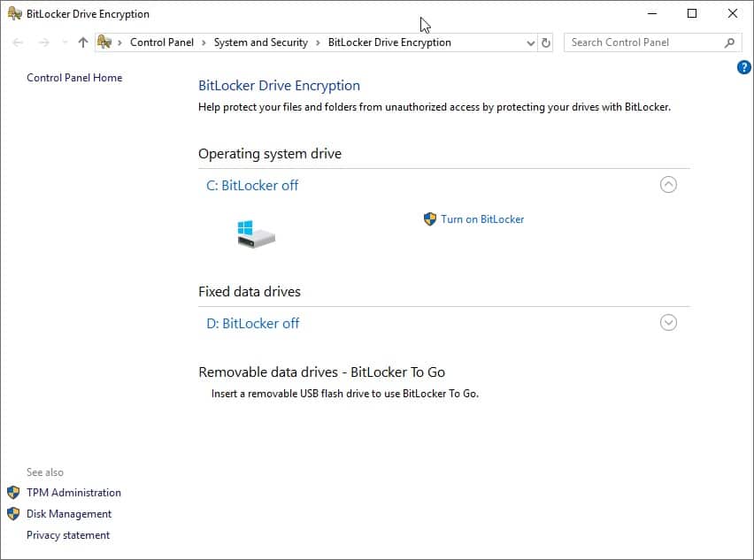Click 'Removable data drives - BitLocker To Go' text
754x560 pixels.
click(x=322, y=372)
